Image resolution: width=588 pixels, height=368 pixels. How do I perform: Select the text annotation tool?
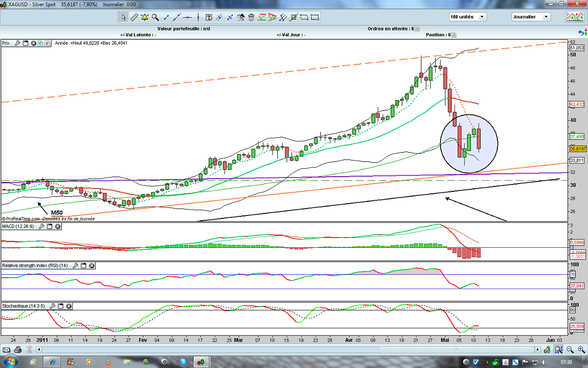point(209,17)
